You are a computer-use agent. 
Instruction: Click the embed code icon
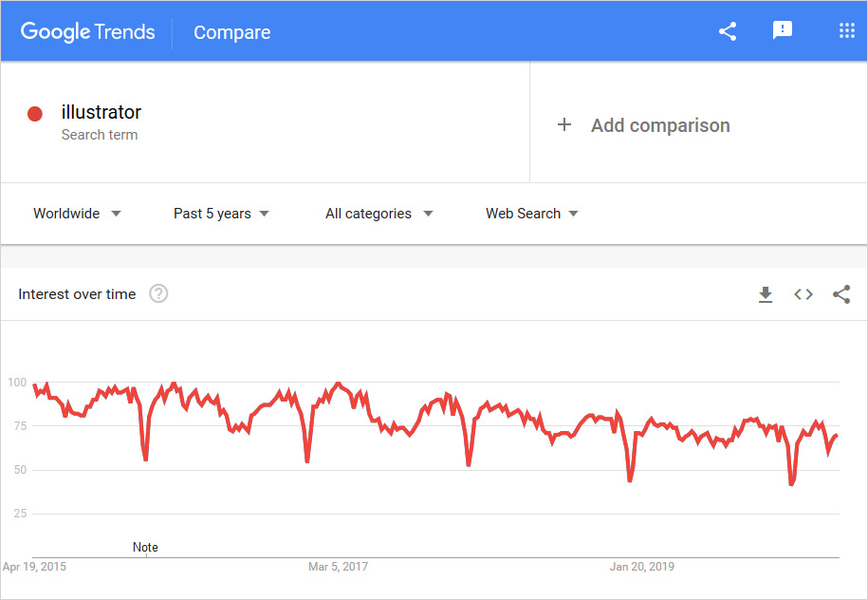coord(803,294)
